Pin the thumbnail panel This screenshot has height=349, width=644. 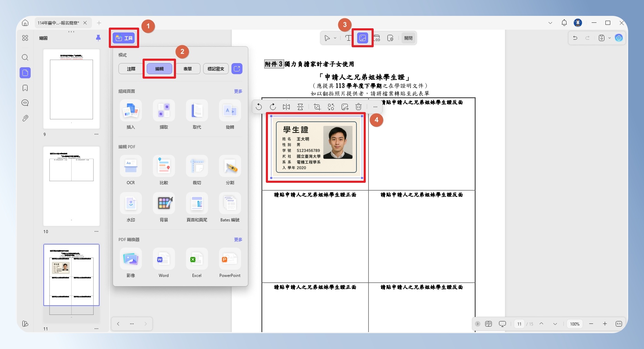[x=98, y=38]
